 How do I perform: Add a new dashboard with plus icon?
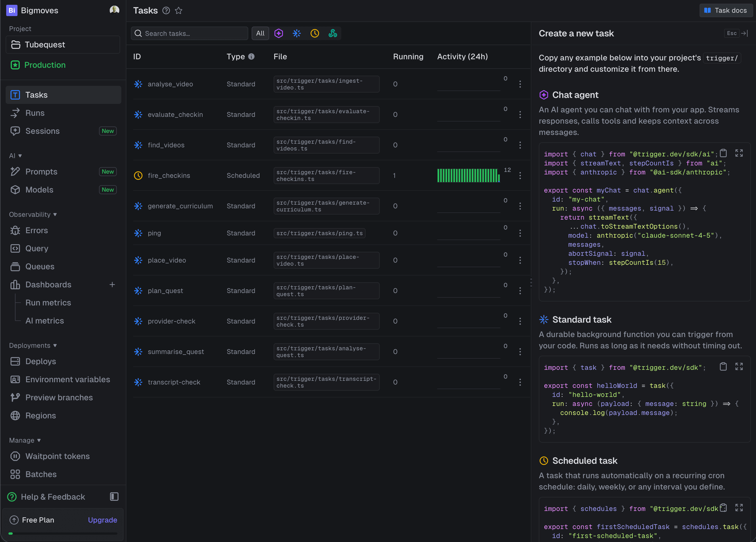click(x=112, y=285)
